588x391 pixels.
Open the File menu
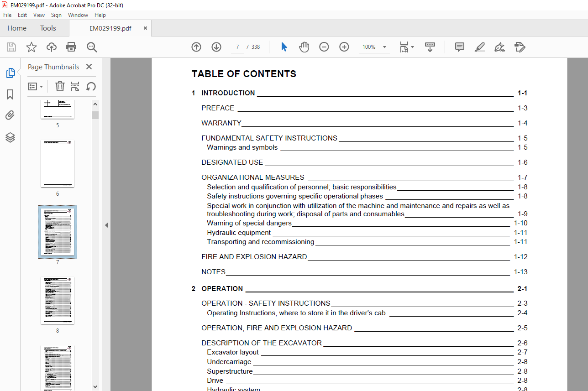(7, 15)
